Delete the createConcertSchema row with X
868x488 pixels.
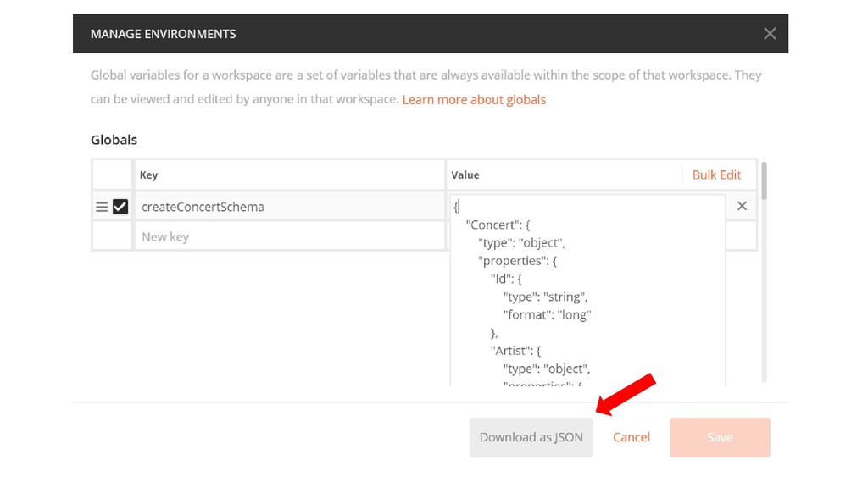(x=742, y=207)
